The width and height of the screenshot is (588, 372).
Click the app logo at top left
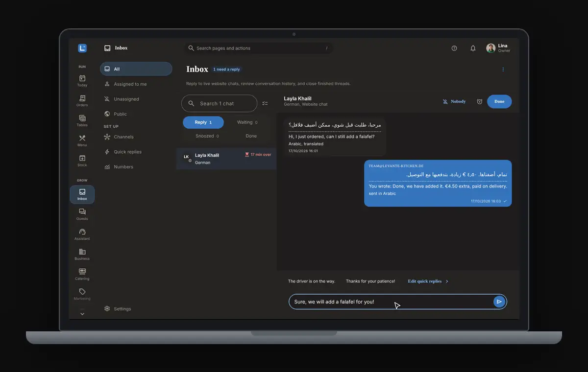[x=82, y=48]
